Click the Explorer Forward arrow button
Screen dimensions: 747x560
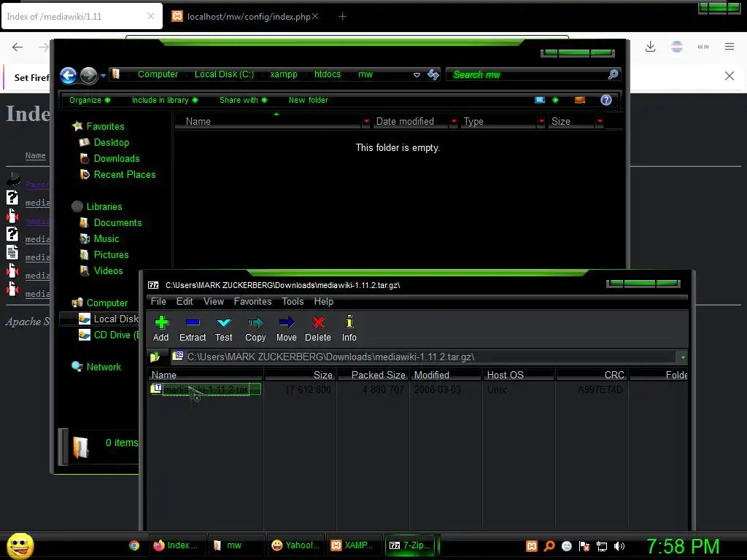[x=88, y=75]
